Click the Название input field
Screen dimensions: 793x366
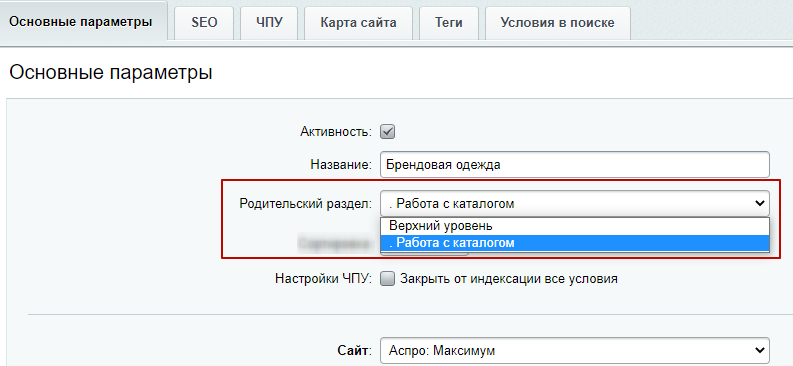click(x=575, y=165)
